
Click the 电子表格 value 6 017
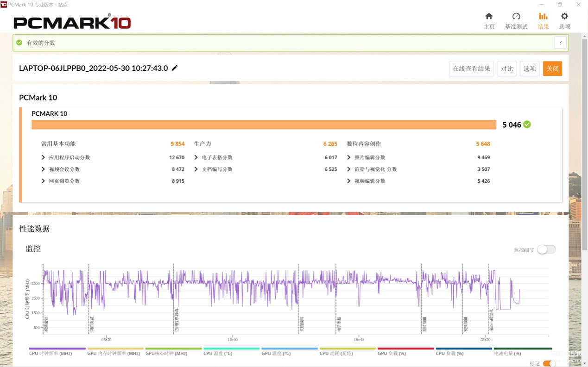(x=331, y=157)
